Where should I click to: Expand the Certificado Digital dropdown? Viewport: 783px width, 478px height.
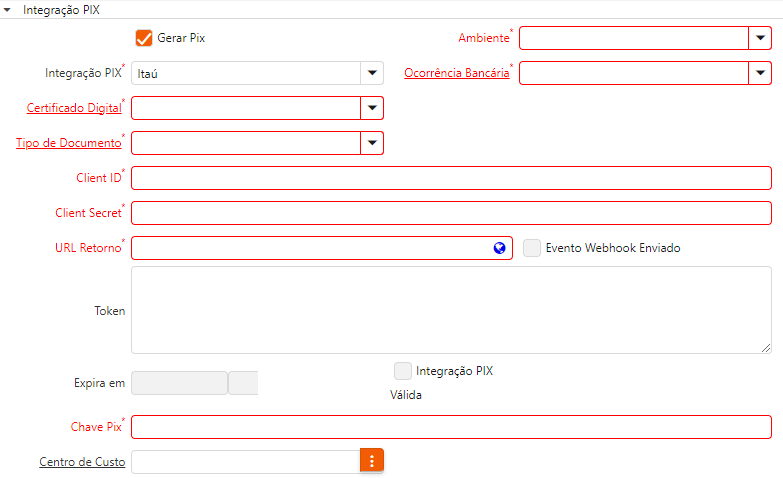(x=372, y=108)
